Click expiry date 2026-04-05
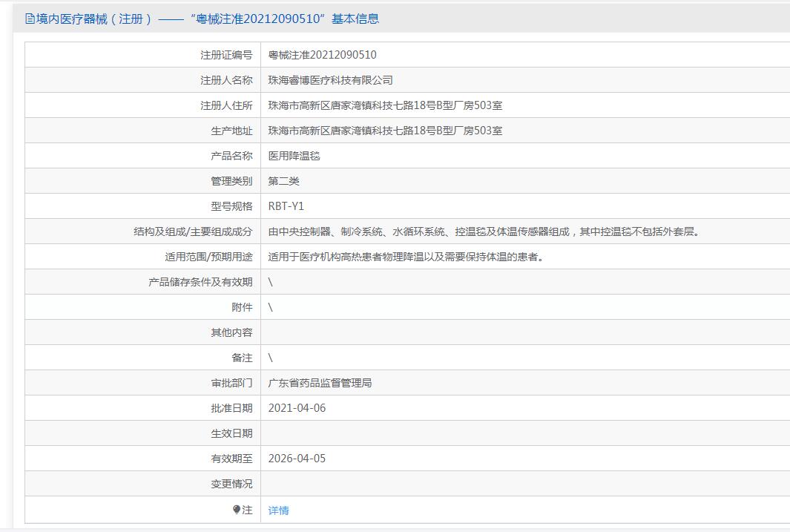790x532 pixels. tap(297, 459)
